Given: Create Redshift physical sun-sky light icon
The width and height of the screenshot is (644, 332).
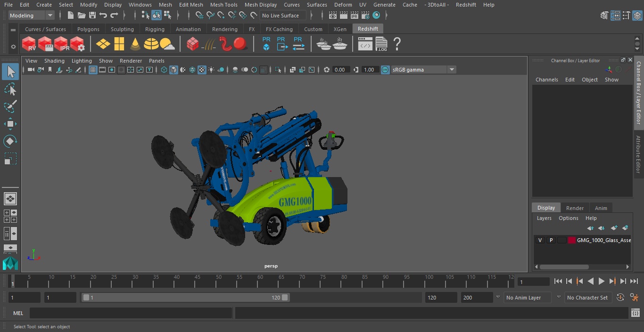Looking at the screenshot, I should [x=167, y=44].
